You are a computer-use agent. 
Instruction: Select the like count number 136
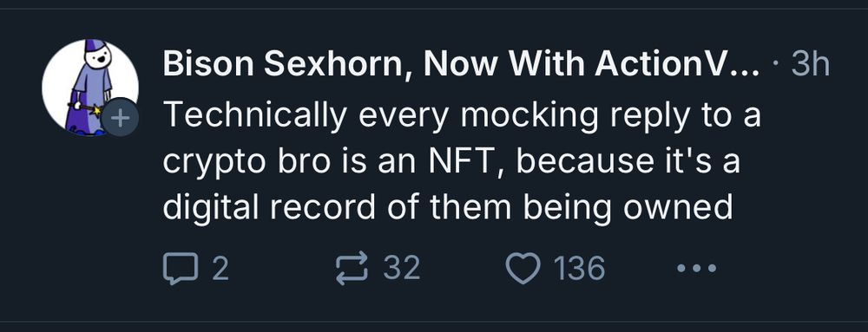pos(580,269)
